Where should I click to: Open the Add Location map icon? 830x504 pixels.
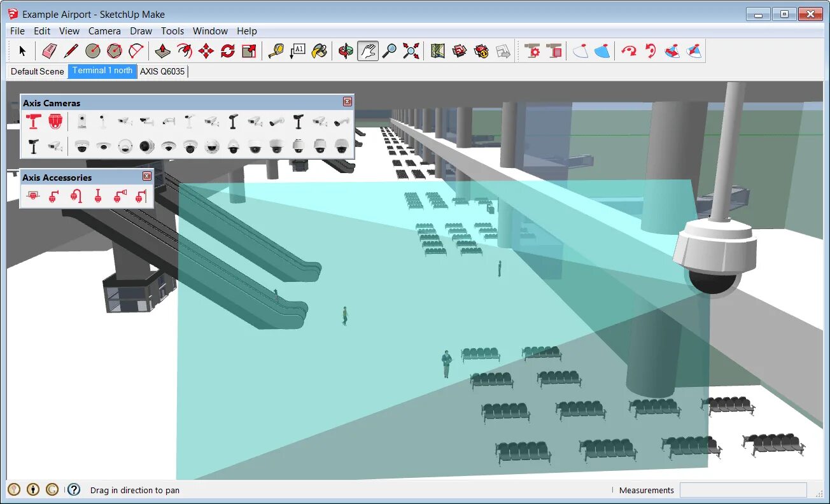[438, 51]
